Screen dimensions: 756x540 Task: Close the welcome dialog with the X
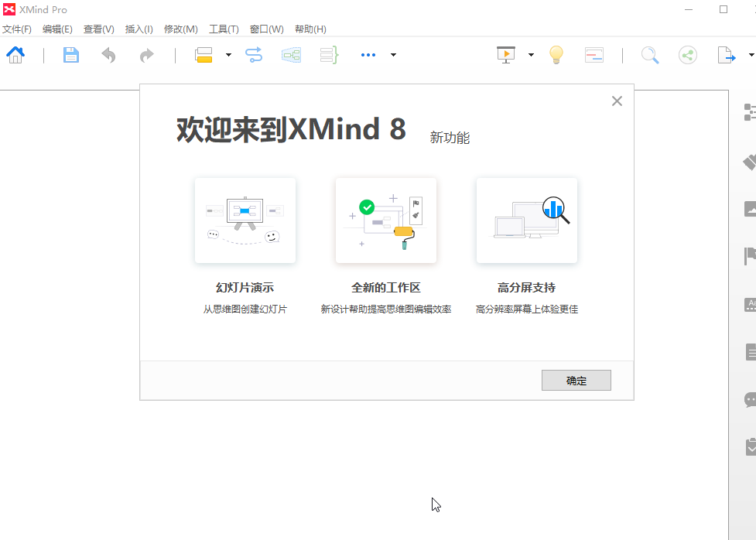617,101
